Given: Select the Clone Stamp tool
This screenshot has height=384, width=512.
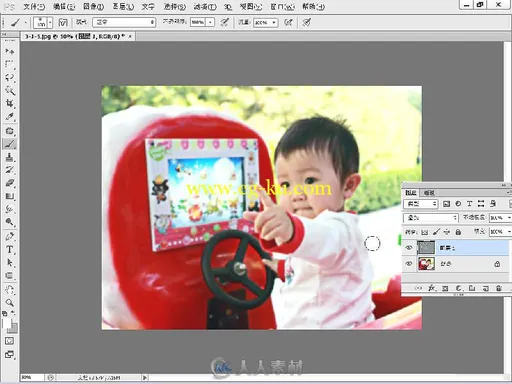Looking at the screenshot, I should [9, 157].
